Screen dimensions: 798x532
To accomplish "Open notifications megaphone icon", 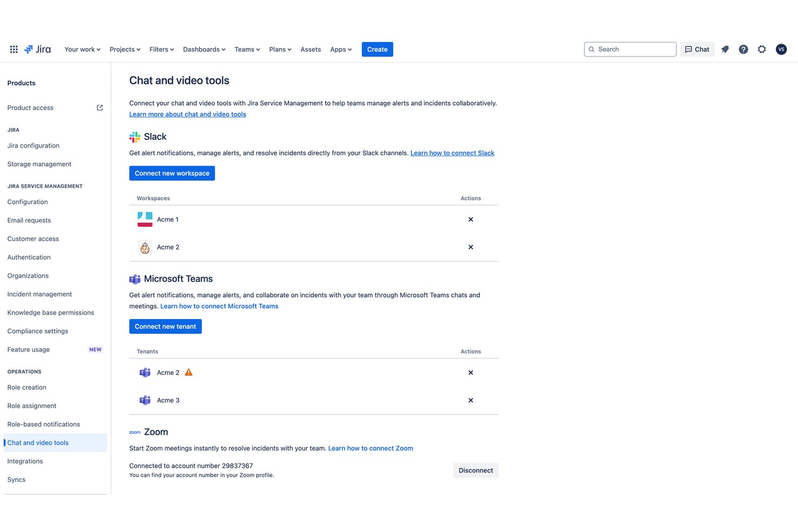I will click(x=725, y=50).
